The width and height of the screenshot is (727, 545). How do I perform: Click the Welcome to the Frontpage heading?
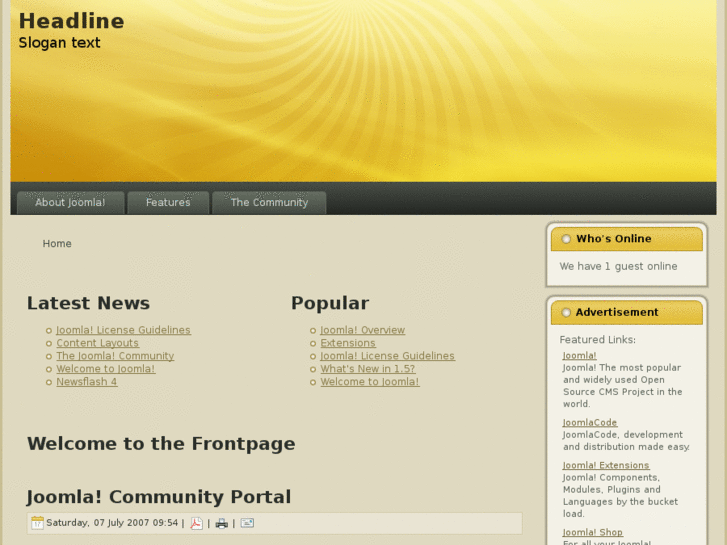[161, 443]
